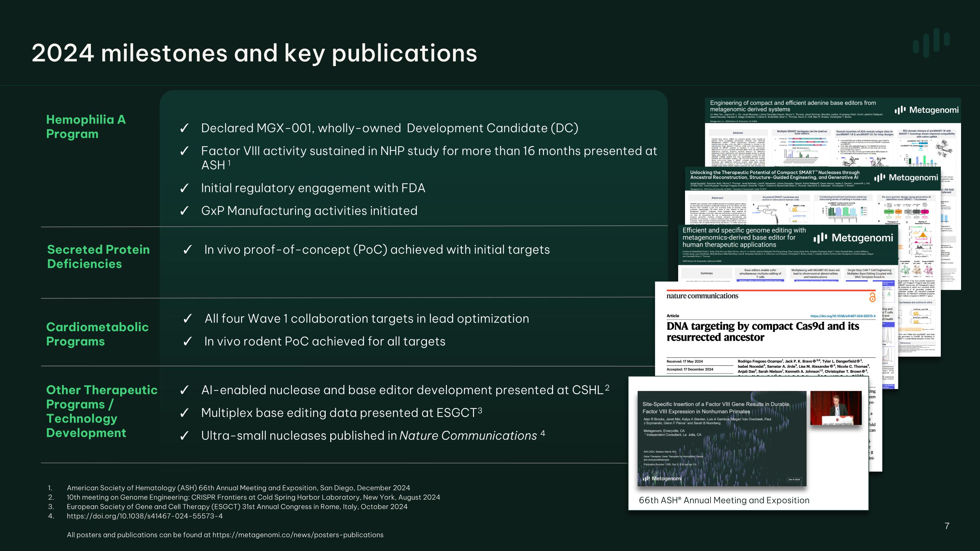
Task: Open the DOI link in footnote 4
Action: [x=145, y=516]
